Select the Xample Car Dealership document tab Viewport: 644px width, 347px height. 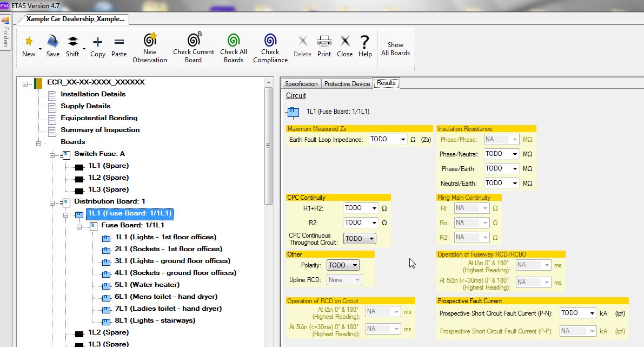[75, 19]
